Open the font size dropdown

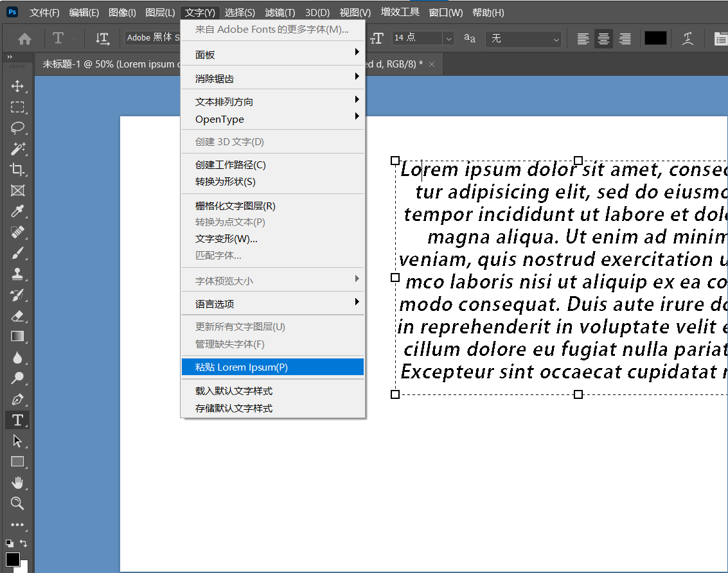[448, 39]
